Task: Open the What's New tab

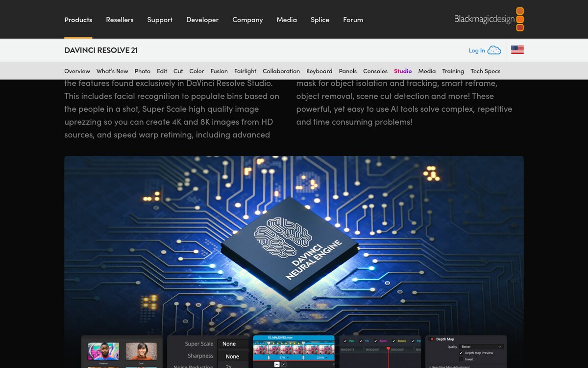Action: click(112, 71)
